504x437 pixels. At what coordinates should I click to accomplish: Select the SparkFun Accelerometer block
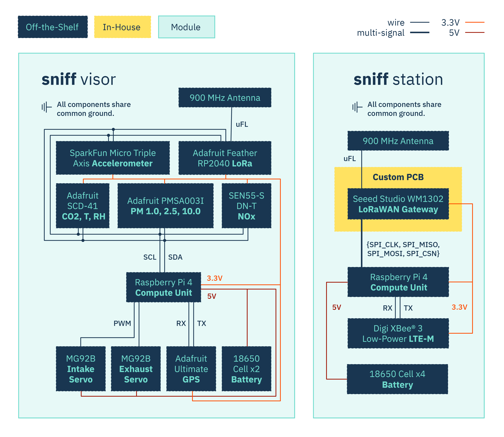click(113, 158)
